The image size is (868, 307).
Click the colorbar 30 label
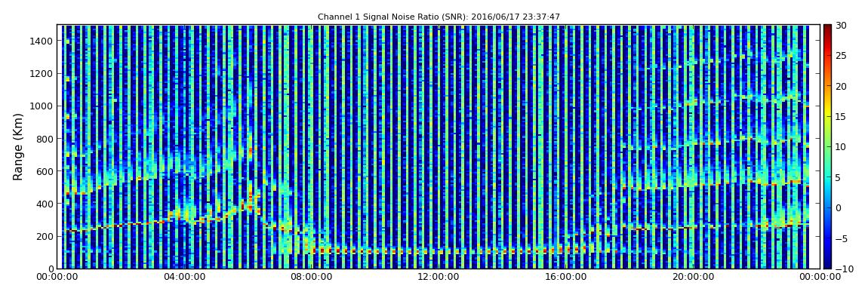pyautogui.click(x=842, y=26)
